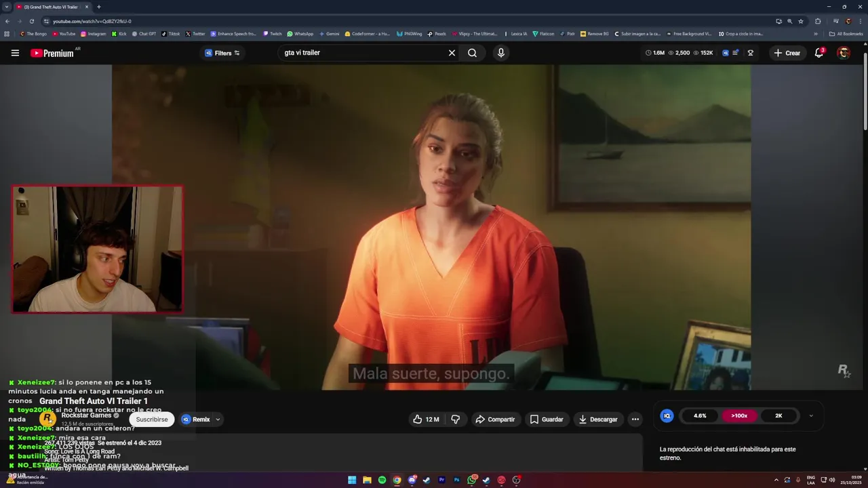Open the clock and date panel
868x488 pixels.
pos(851,480)
